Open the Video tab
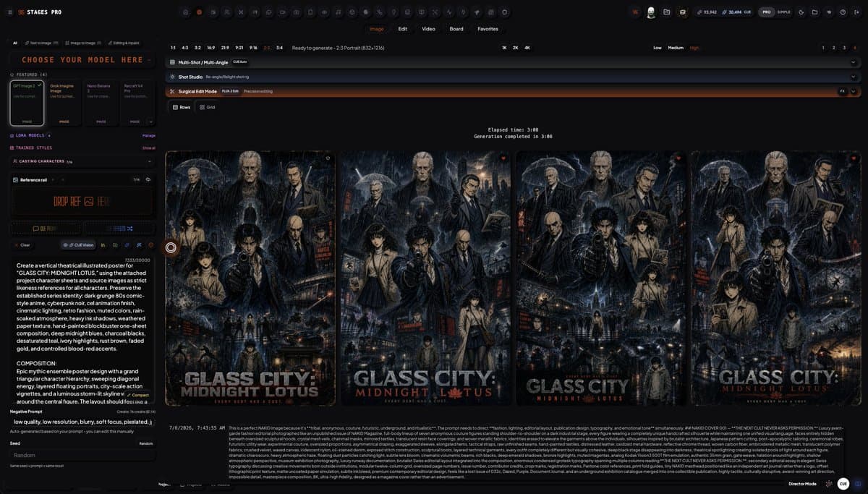The height and width of the screenshot is (494, 868). [x=428, y=29]
